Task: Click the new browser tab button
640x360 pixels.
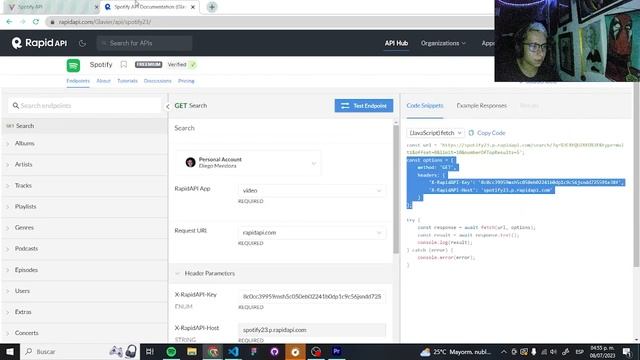Action: (x=212, y=7)
